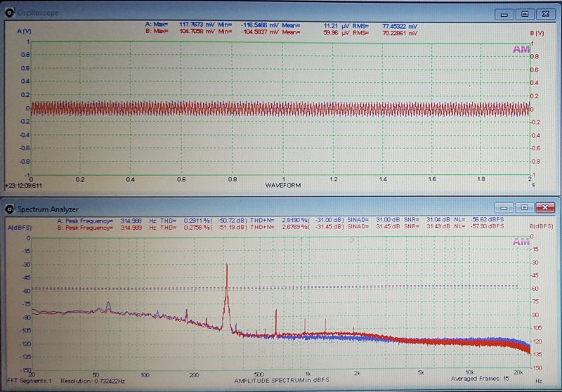Maximize the Oscilloscope window
The height and width of the screenshot is (392, 562).
525,14
